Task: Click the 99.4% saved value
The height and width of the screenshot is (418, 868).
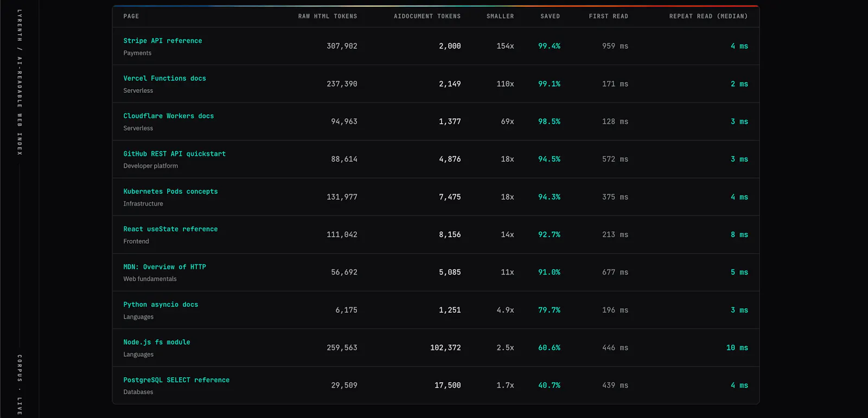Action: [549, 46]
